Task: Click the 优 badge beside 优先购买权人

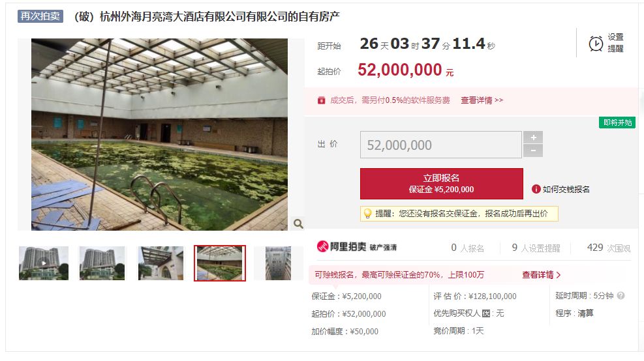Action: coord(486,313)
